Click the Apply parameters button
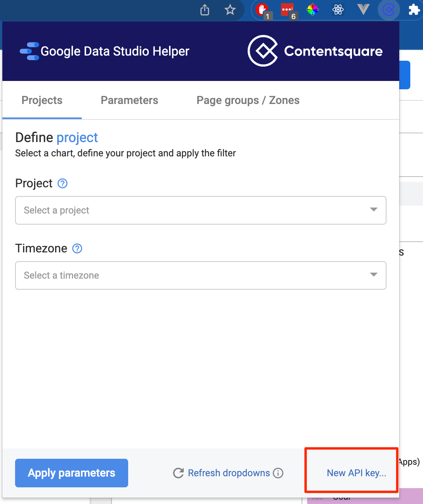This screenshot has width=423, height=504. pos(71,473)
